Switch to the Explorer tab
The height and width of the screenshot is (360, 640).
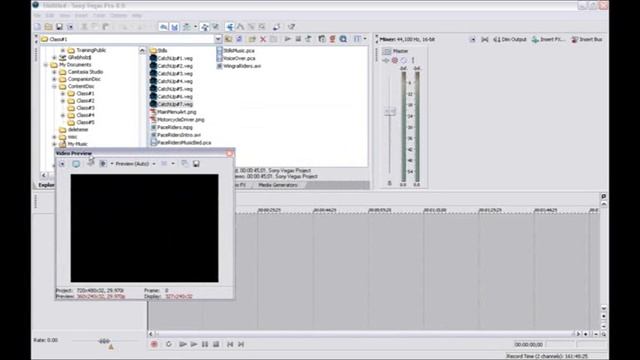point(46,185)
